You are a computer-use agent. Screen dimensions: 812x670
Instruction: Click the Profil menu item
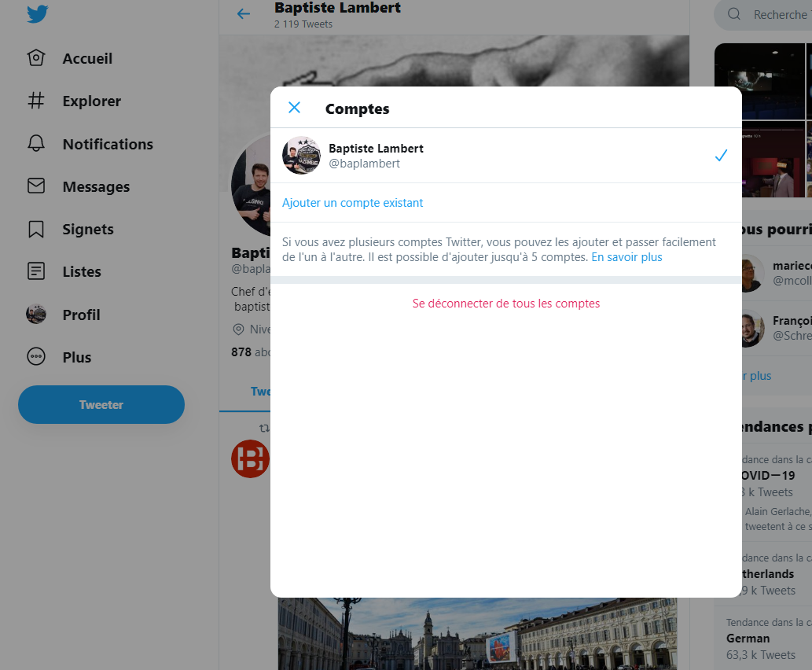[81, 315]
